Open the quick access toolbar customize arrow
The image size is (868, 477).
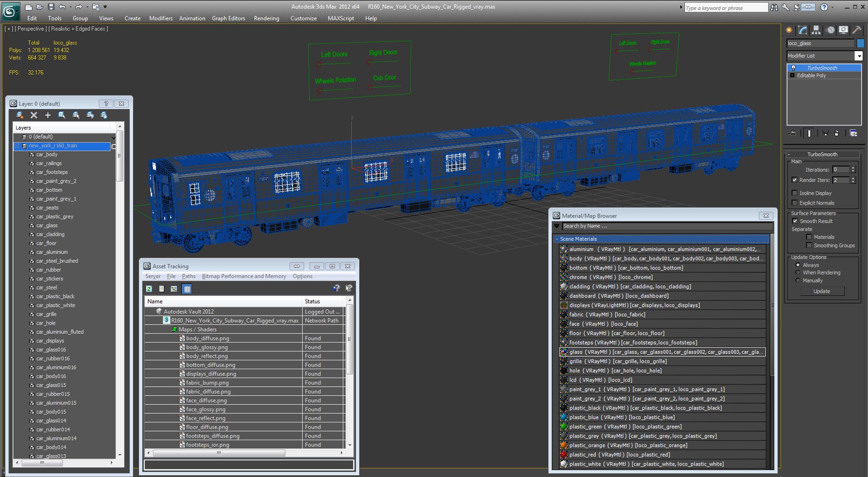point(105,7)
